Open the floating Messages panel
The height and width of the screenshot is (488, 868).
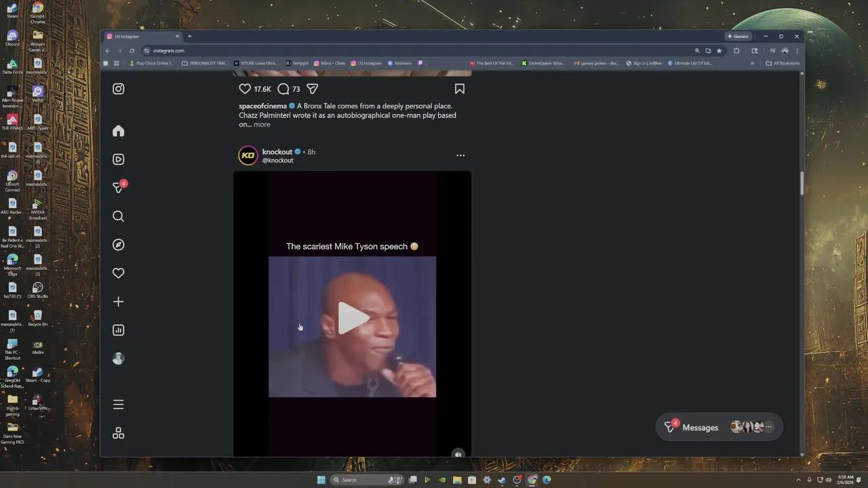pyautogui.click(x=719, y=427)
